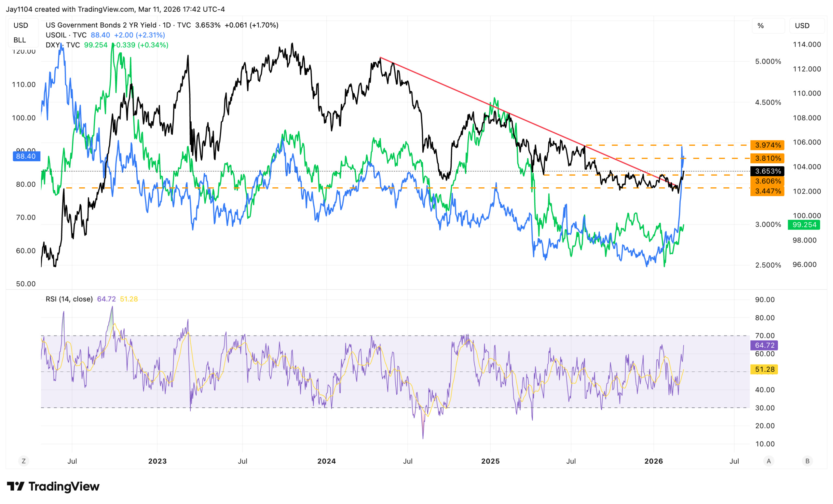This screenshot has height=504, width=833.
Task: Click the RSI (14, close) indicator title
Action: pyautogui.click(x=69, y=299)
